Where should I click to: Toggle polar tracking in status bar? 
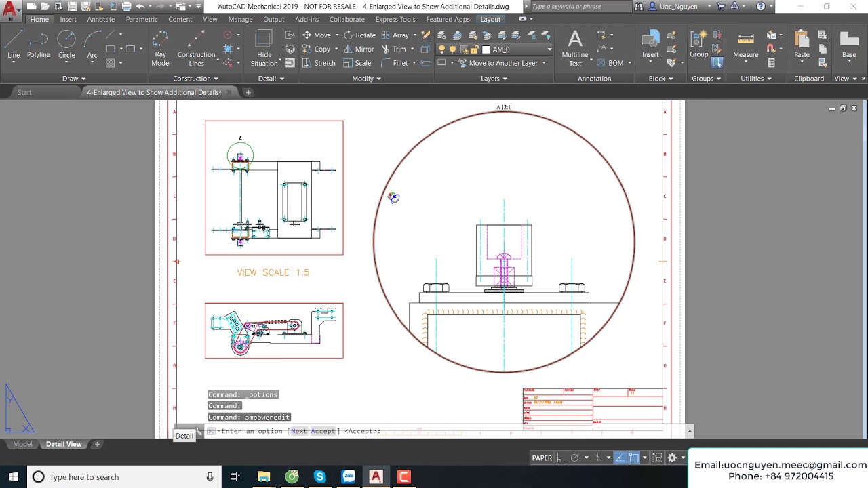[575, 458]
